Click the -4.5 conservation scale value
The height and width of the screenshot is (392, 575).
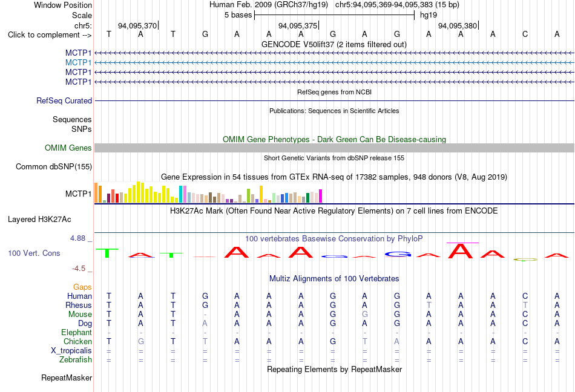(79, 269)
